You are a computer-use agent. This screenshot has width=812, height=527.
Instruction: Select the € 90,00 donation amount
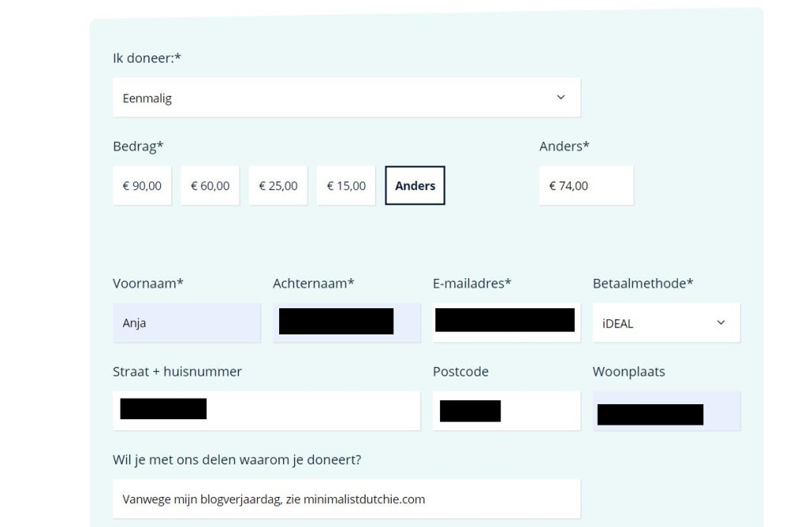tap(142, 185)
